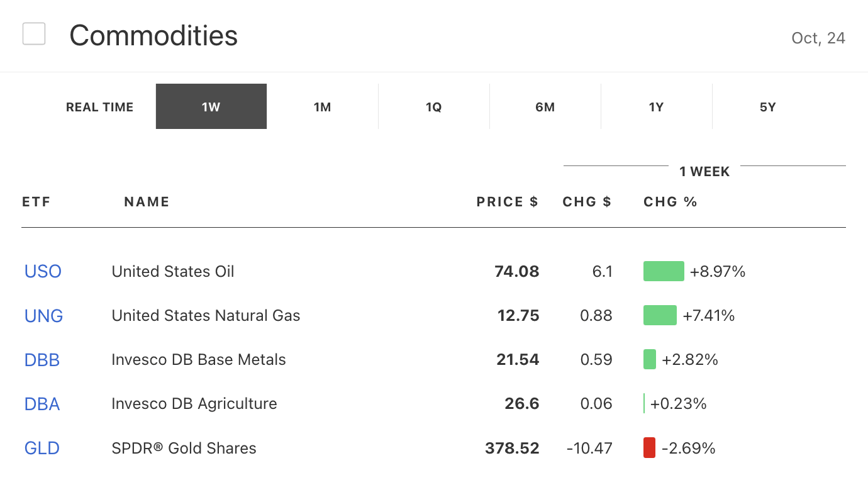Select the 1W timeframe tab
This screenshot has width=868, height=497.
click(211, 107)
